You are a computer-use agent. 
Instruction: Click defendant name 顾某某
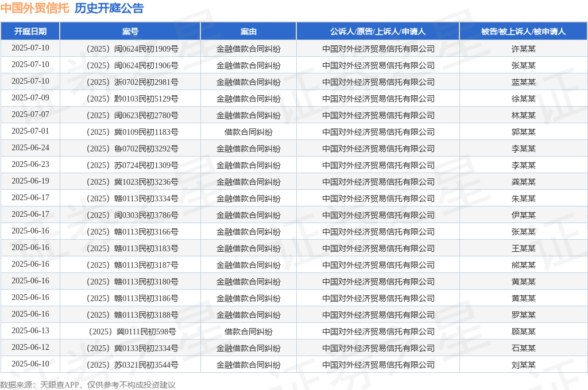pyautogui.click(x=524, y=331)
